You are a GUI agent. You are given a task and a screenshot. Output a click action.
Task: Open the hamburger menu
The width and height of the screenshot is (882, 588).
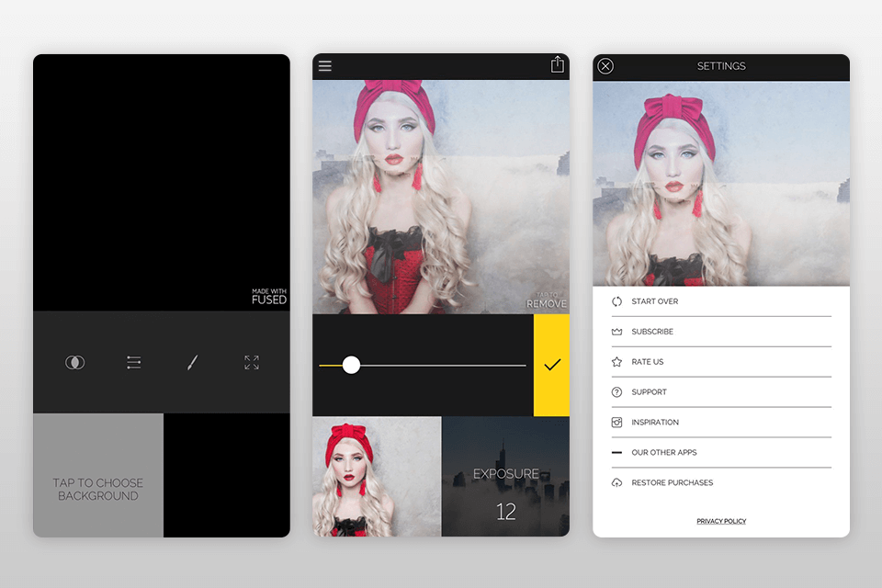[324, 65]
